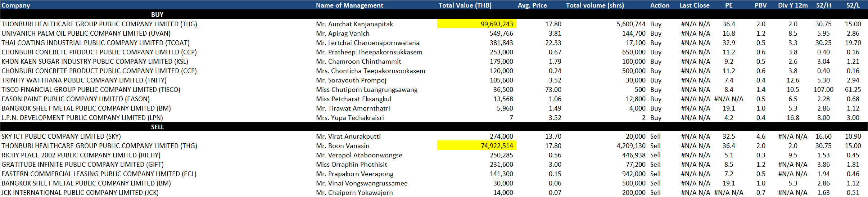Select the Name of Management header
The width and height of the screenshot is (868, 197).
coord(349,5)
